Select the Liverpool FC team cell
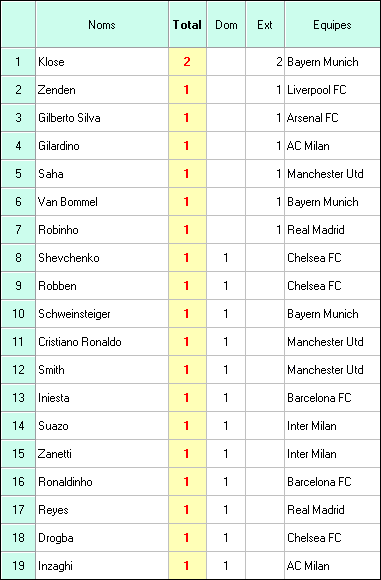The height and width of the screenshot is (580, 381). [x=332, y=90]
